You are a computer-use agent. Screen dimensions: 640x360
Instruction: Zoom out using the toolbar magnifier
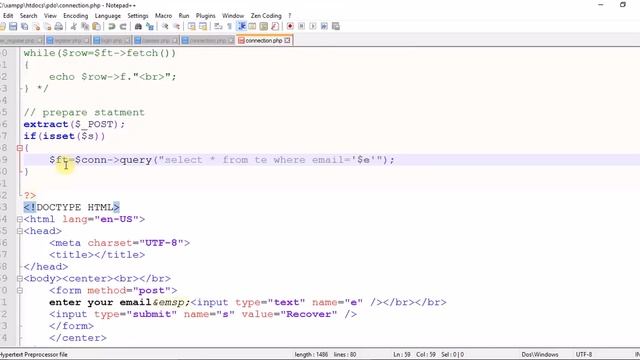176,27
